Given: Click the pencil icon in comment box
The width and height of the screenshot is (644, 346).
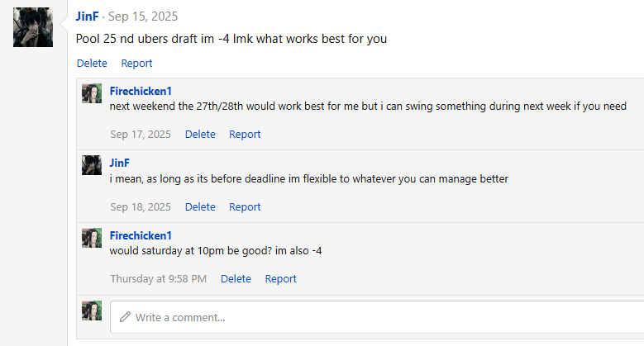Looking at the screenshot, I should click(x=125, y=317).
